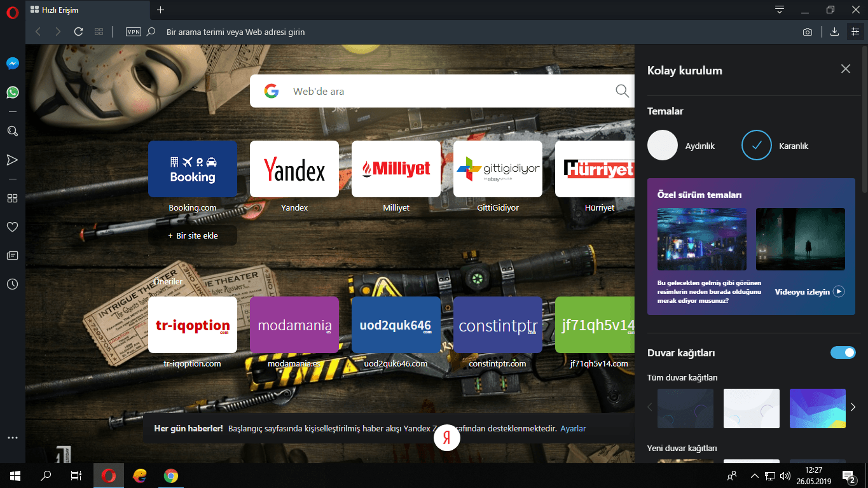Screen dimensions: 868x488
Task: Select the Aydınlık light theme
Action: (x=663, y=146)
